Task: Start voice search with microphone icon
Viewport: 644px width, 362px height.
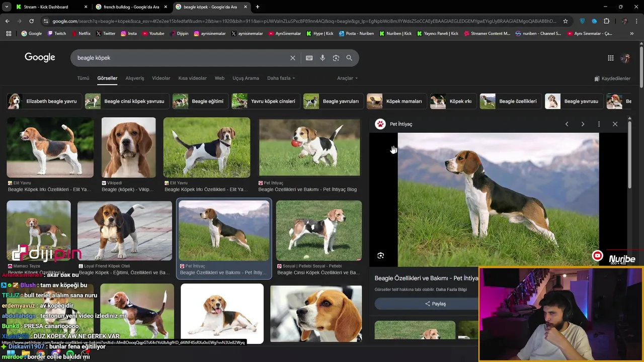Action: click(323, 58)
